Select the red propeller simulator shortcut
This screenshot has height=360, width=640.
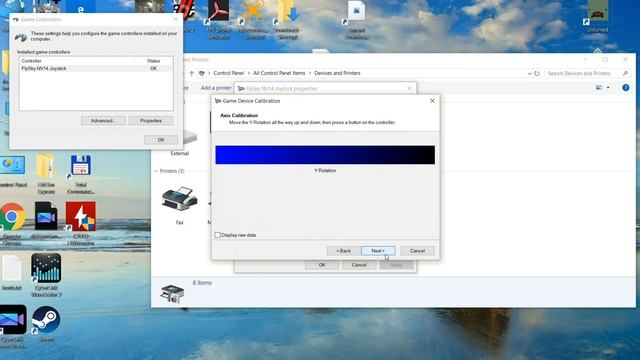pyautogui.click(x=218, y=11)
